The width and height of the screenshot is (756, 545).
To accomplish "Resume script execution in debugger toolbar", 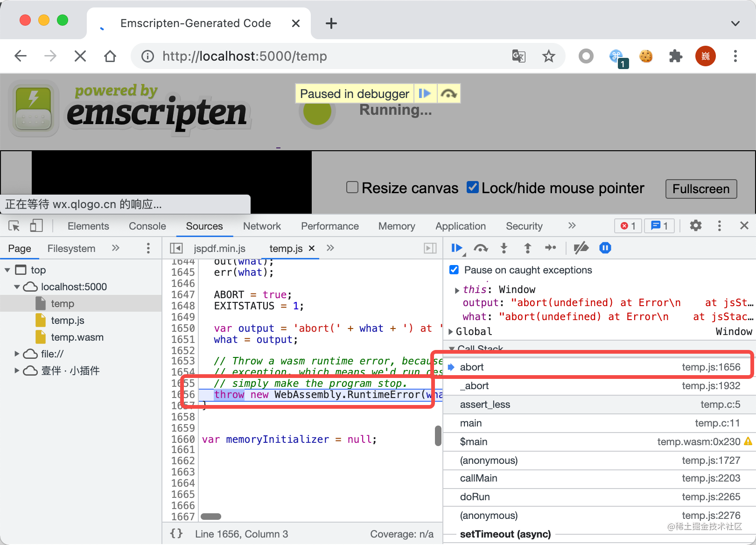I will click(457, 248).
